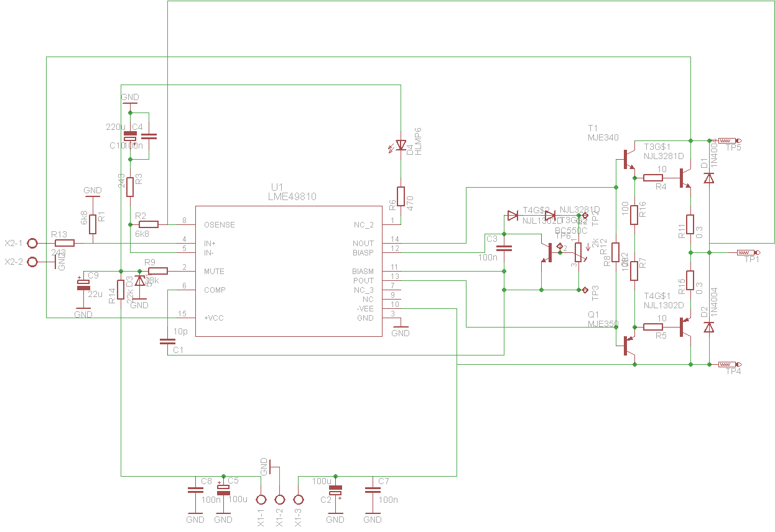The height and width of the screenshot is (532, 775).
Task: Pick the TP5 test point
Action: (728, 140)
